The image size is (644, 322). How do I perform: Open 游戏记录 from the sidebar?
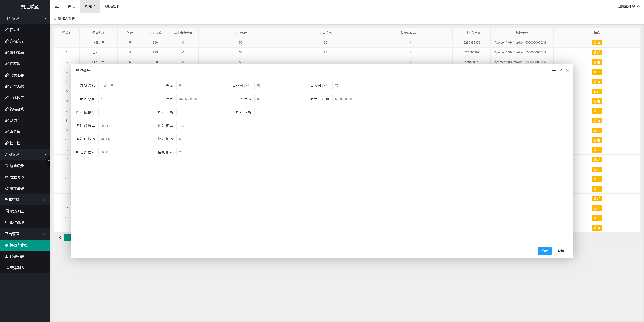pyautogui.click(x=16, y=166)
